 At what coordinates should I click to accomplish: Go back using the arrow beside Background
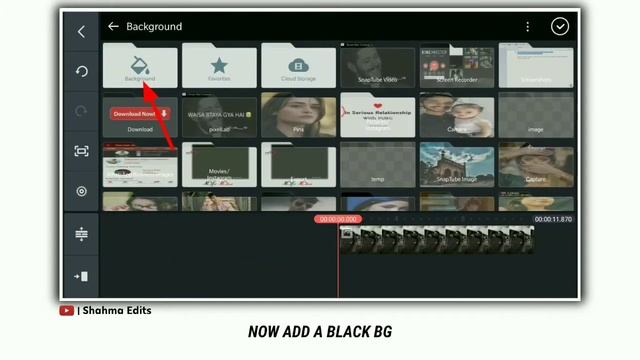tap(113, 27)
